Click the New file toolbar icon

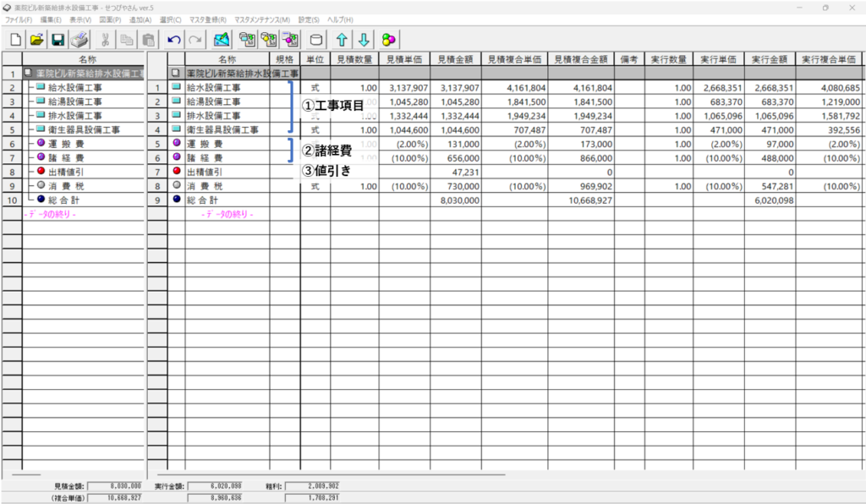(16, 40)
